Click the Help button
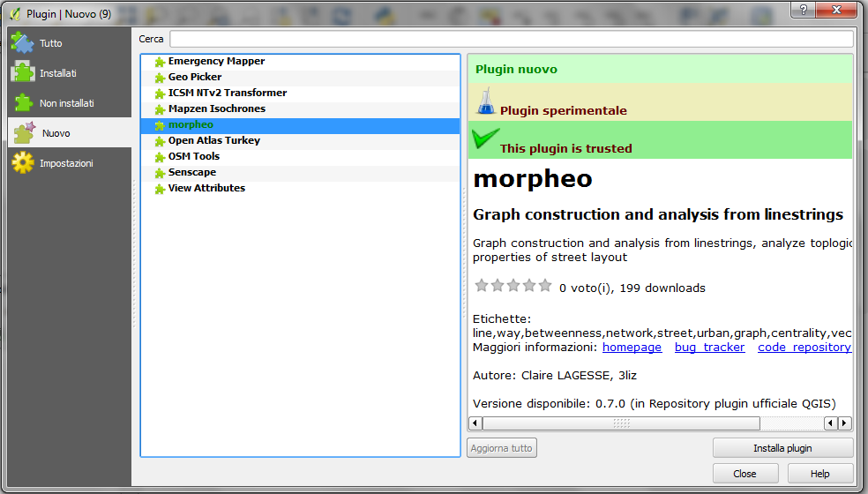The height and width of the screenshot is (494, 868). click(819, 474)
